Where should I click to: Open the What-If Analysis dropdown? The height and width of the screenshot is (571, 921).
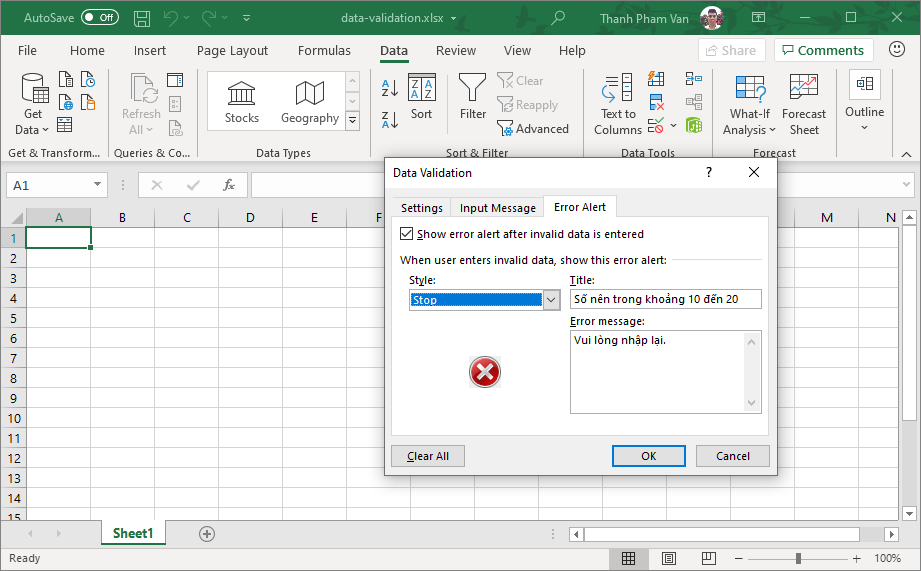coord(749,104)
